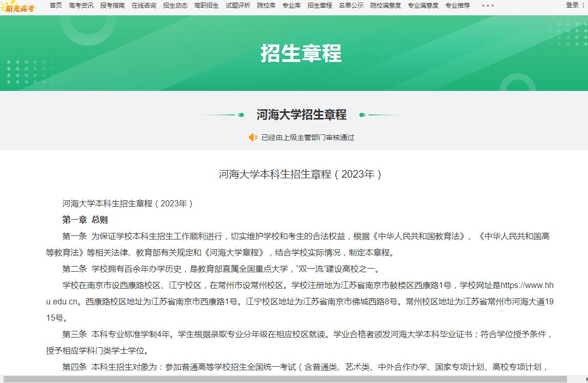Navigate to 招生动态
Image resolution: width=588 pixels, height=383 pixels.
175,5
